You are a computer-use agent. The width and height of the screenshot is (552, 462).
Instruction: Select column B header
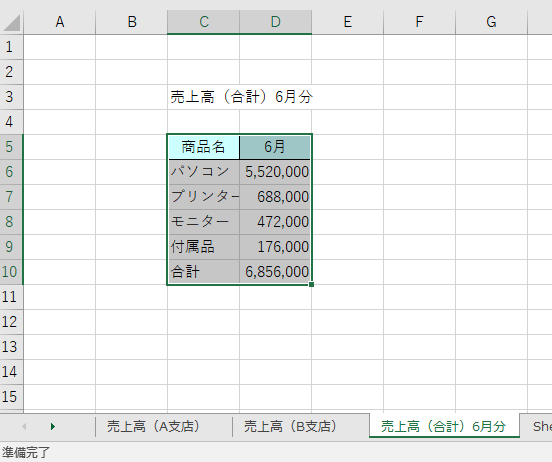(x=132, y=22)
